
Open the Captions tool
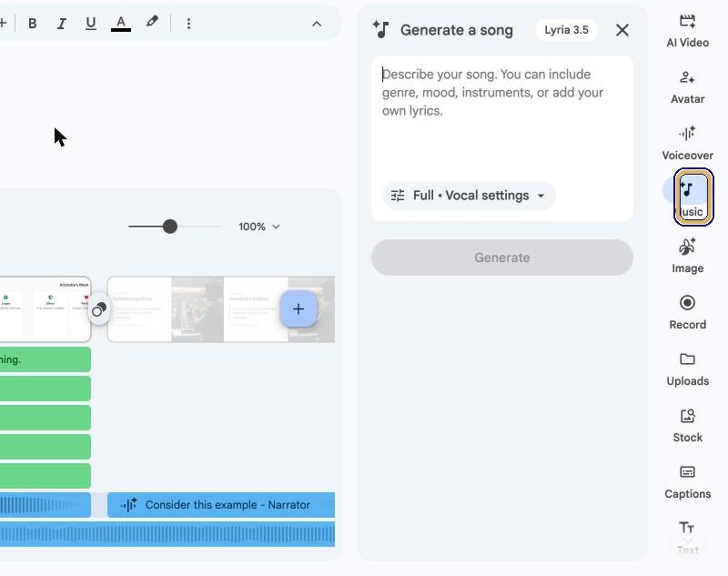point(688,481)
